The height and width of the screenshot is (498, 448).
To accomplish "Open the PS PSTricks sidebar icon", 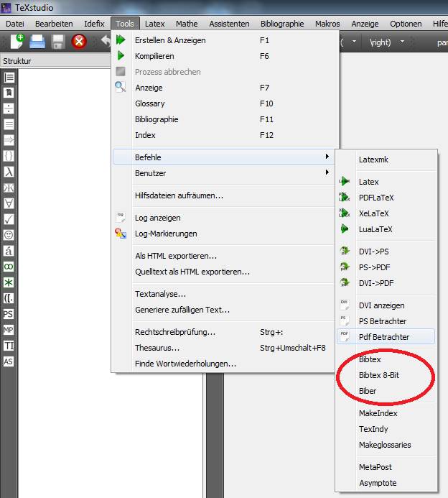I will [x=9, y=314].
